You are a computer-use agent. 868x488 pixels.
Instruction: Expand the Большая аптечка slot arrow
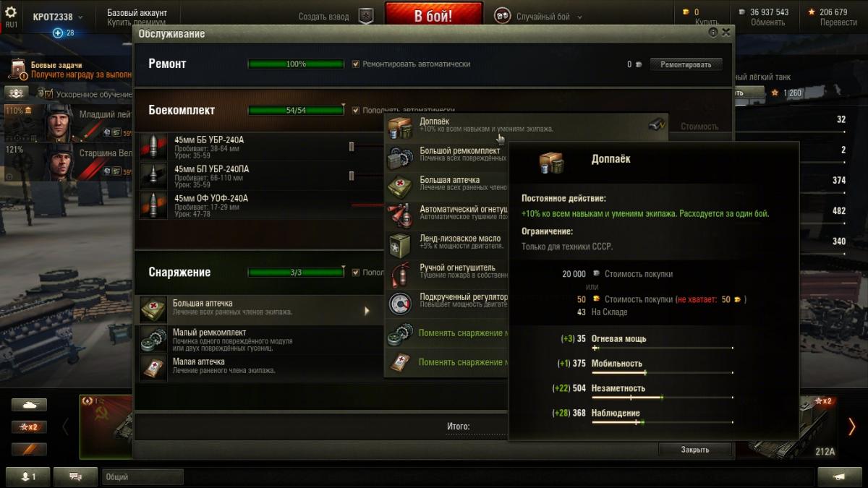pos(367,311)
